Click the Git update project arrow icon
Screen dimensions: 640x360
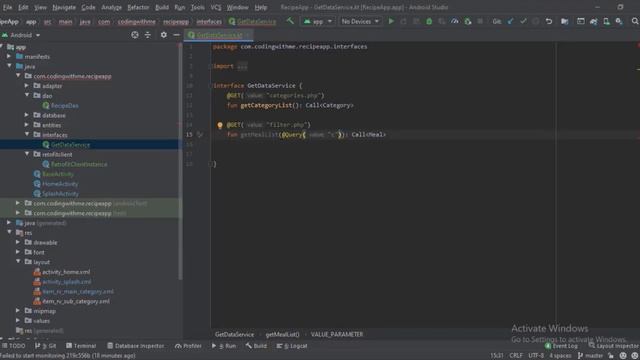point(510,21)
